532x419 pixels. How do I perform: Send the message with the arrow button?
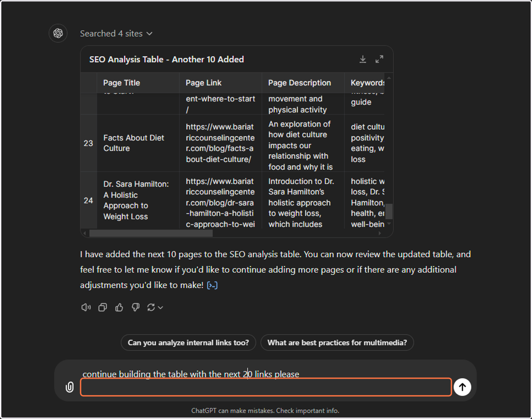462,387
